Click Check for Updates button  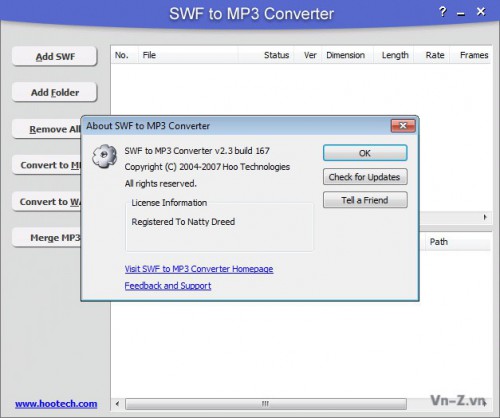coord(365,177)
